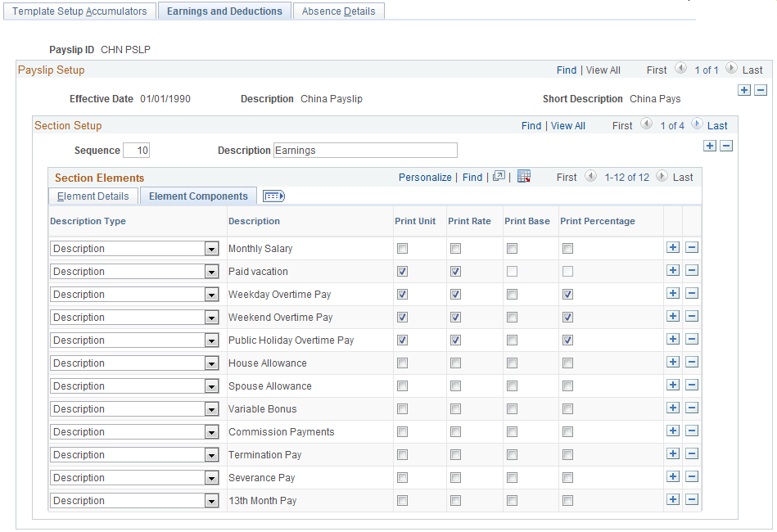Delete the 13th Month Pay row
777x532 pixels.
tap(692, 500)
